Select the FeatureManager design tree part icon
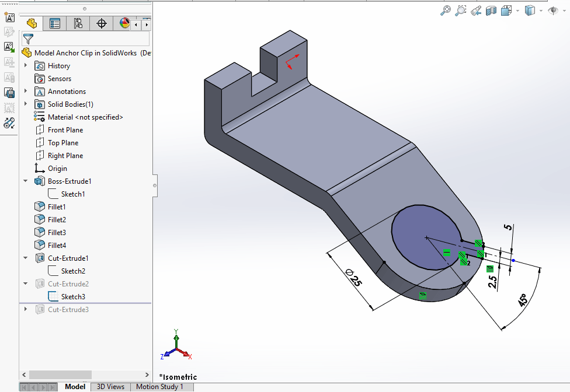 31,23
